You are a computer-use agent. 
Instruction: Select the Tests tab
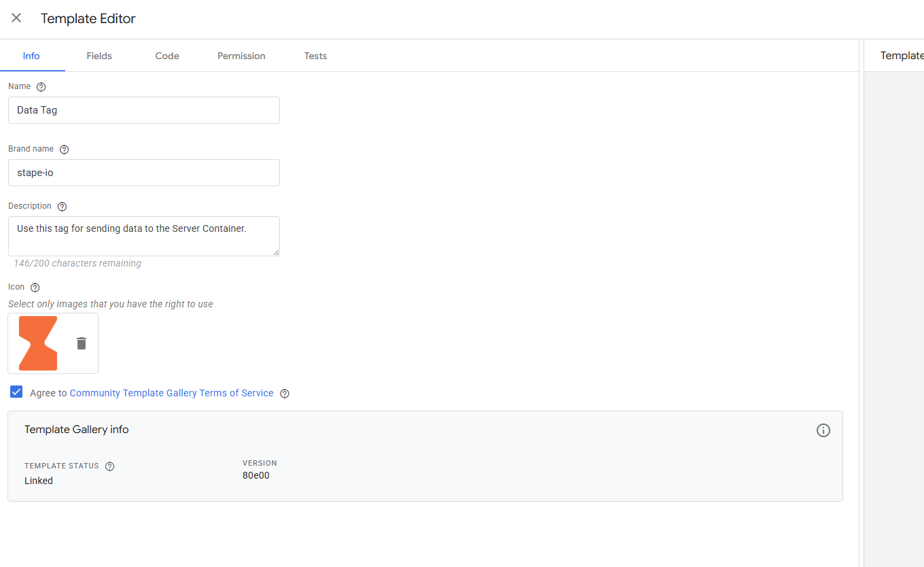click(315, 56)
